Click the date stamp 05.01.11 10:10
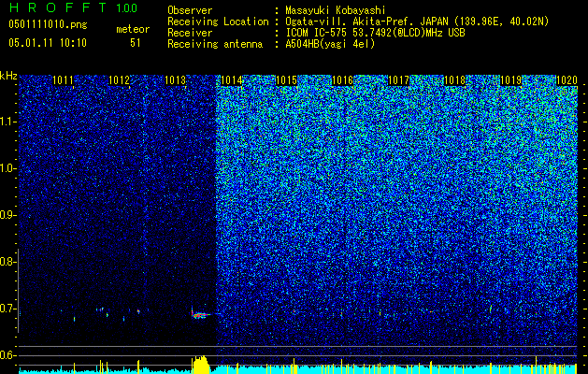The image size is (588, 374). pos(48,43)
